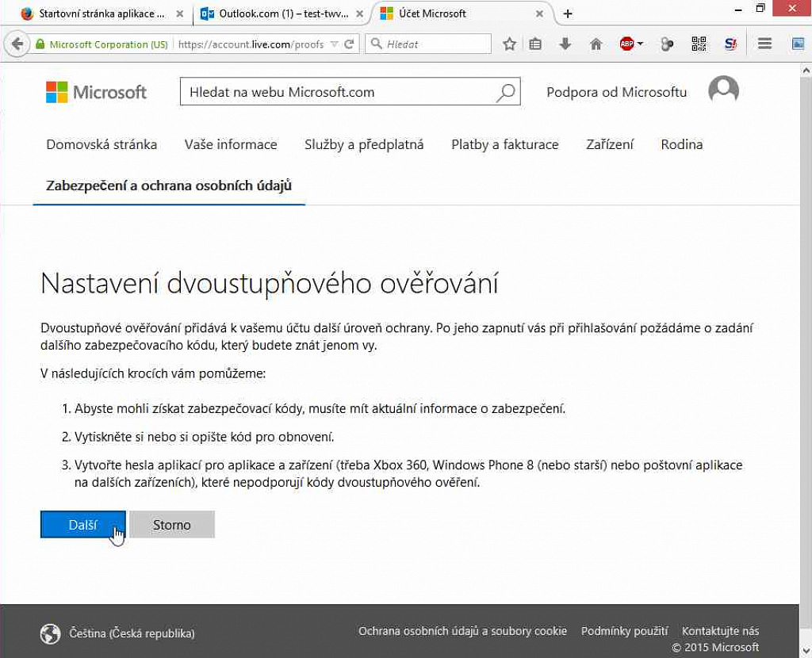
Task: Click into the Hledat browser search box
Action: coord(428,44)
